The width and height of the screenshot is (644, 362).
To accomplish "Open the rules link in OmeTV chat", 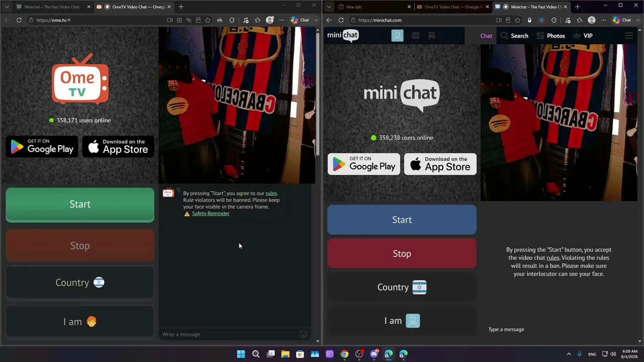I will tap(271, 193).
